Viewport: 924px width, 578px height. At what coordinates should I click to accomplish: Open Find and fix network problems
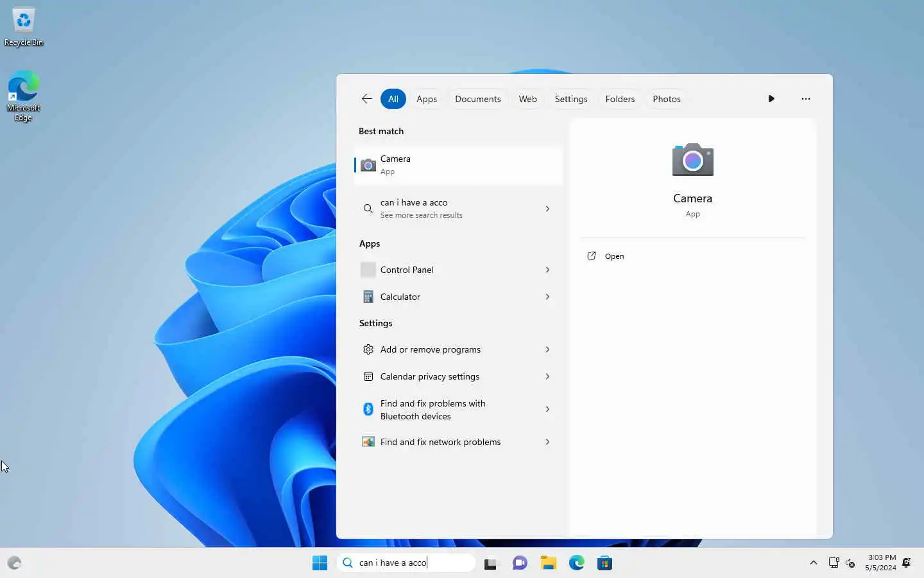(458, 442)
